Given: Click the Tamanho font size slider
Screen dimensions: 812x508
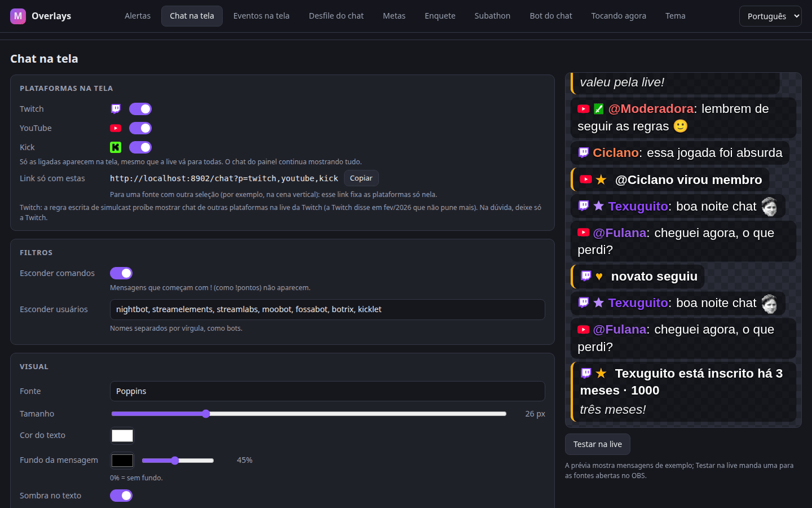Looking at the screenshot, I should click(x=309, y=414).
